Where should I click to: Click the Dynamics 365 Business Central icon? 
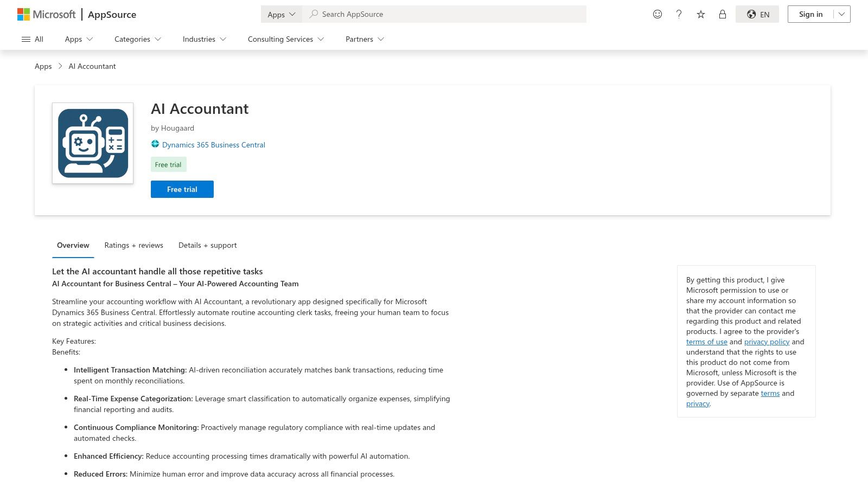click(155, 144)
